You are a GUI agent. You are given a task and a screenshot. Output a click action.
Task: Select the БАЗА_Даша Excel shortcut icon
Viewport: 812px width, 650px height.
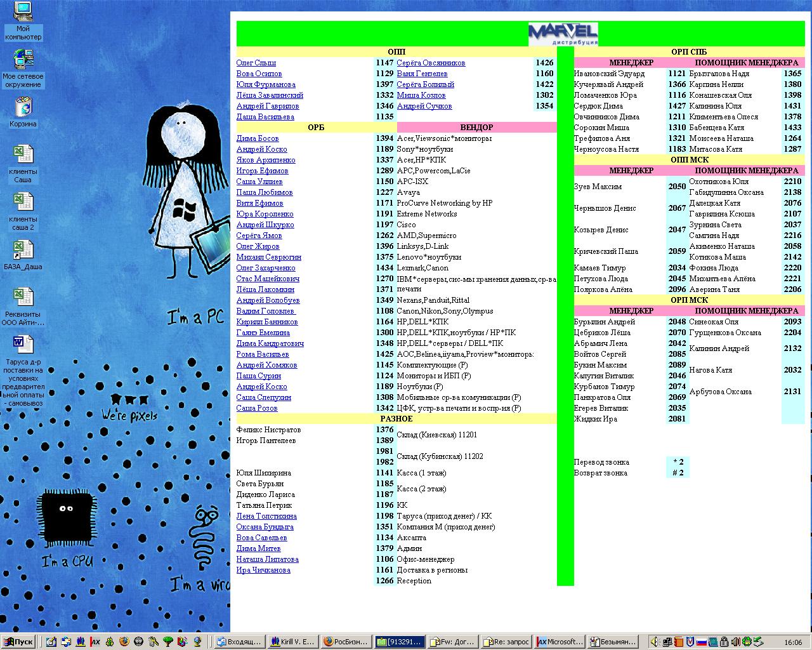[x=23, y=250]
